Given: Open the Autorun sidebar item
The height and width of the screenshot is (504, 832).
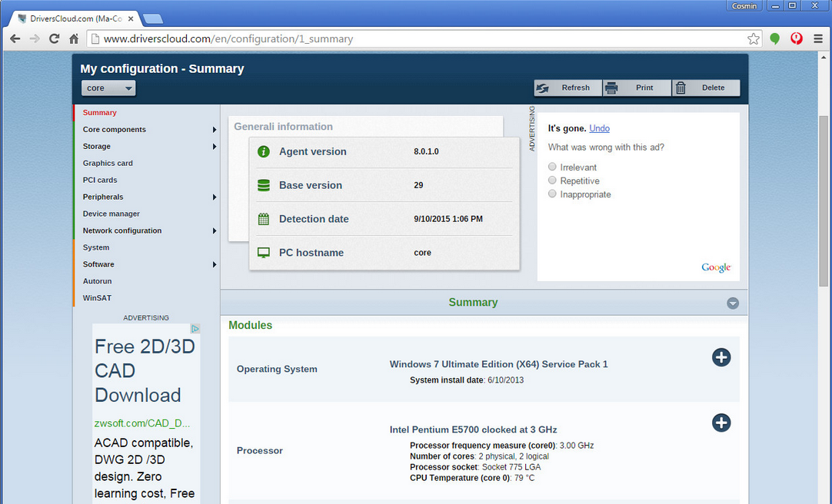Looking at the screenshot, I should pyautogui.click(x=97, y=281).
